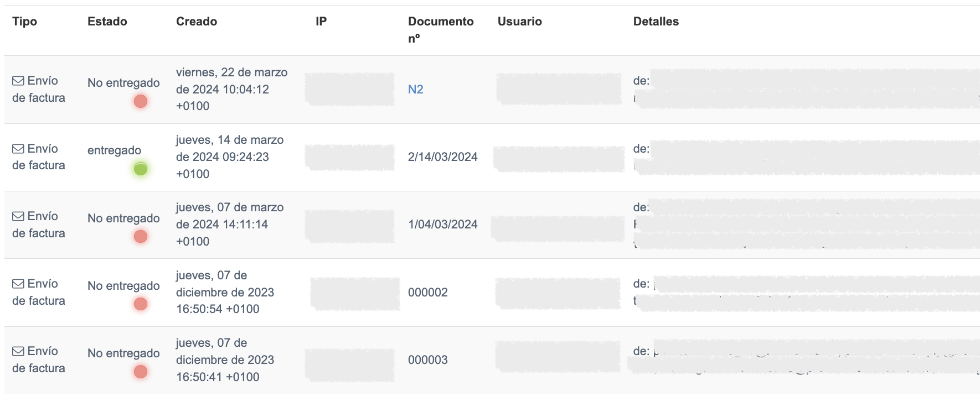
Task: Click the Creado column header
Action: click(x=196, y=22)
